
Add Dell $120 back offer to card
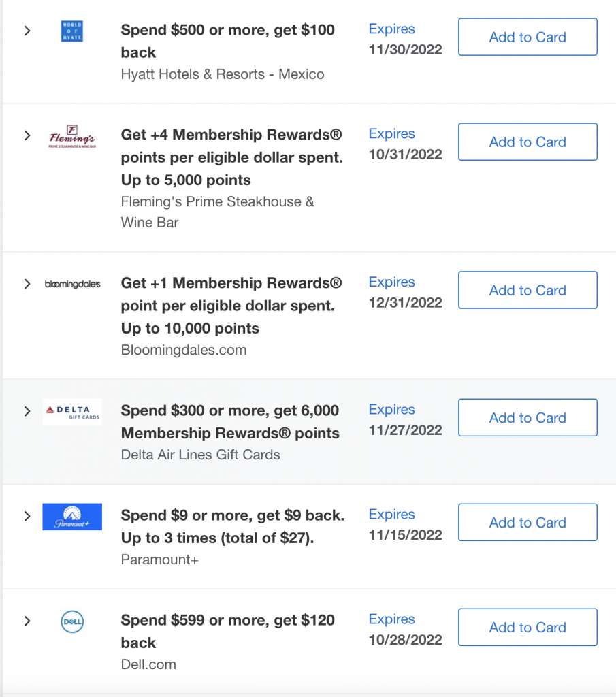pyautogui.click(x=528, y=628)
